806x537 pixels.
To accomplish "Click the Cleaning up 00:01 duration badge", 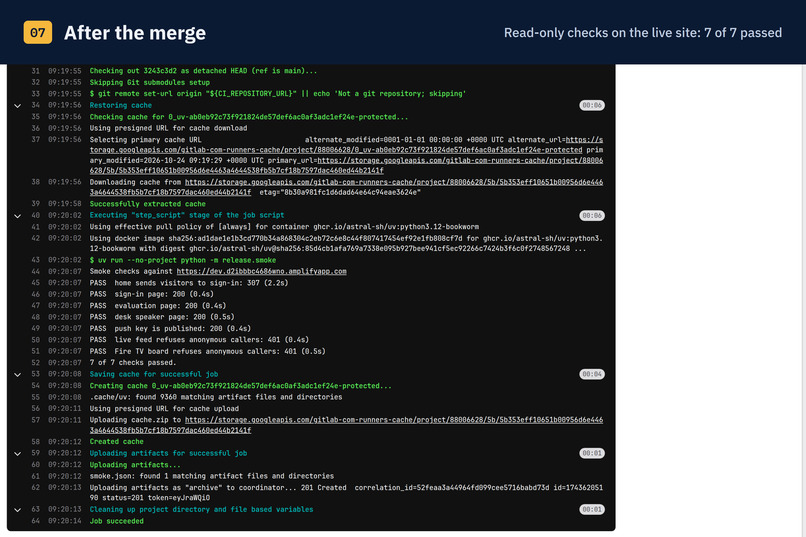I will pyautogui.click(x=592, y=509).
